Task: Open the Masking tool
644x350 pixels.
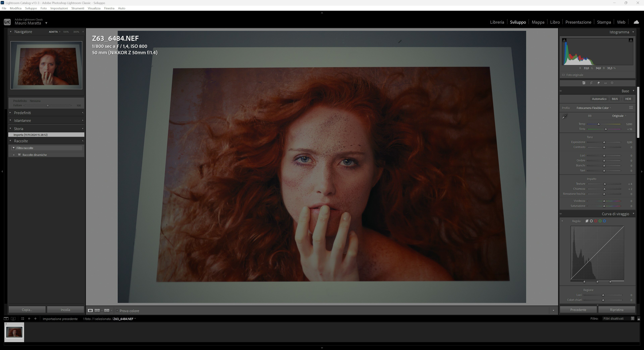Action: (x=612, y=83)
